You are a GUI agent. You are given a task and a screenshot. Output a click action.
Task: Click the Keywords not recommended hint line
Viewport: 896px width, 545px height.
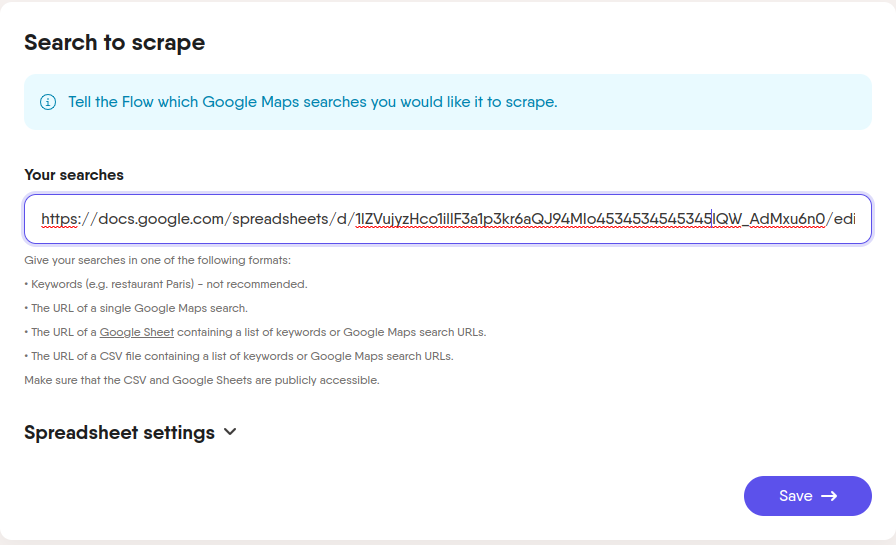[x=166, y=284]
